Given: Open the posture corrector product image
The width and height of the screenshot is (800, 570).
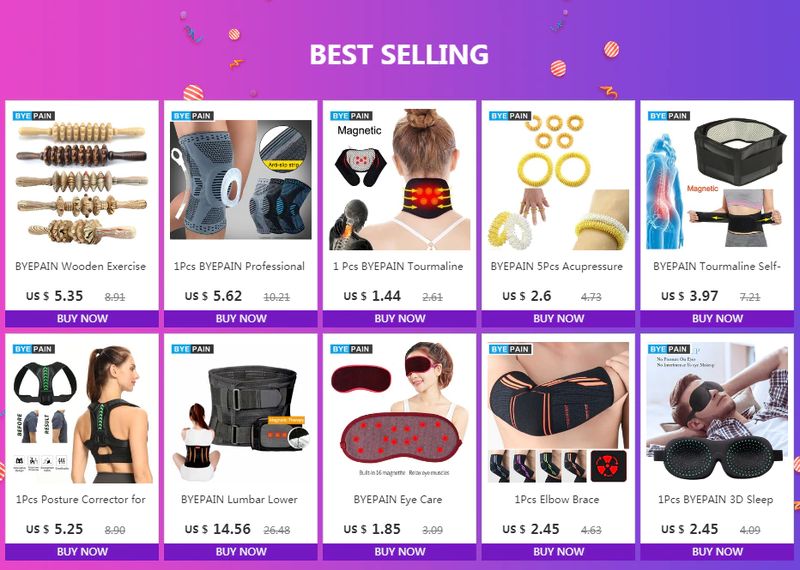Looking at the screenshot, I should 82,412.
